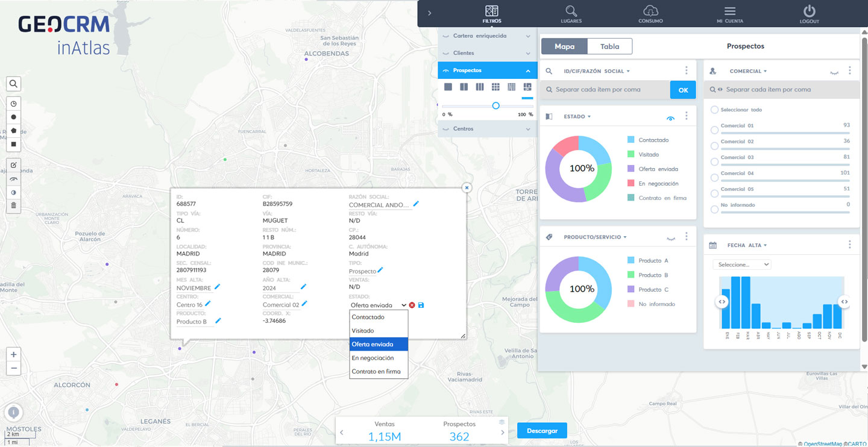Choose En negociación from Estado list

tap(379, 358)
